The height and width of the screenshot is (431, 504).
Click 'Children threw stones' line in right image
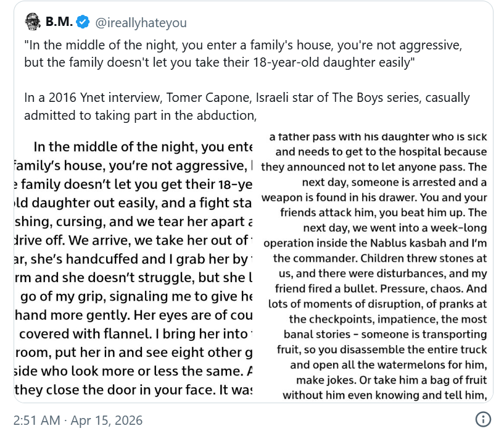pos(380,258)
